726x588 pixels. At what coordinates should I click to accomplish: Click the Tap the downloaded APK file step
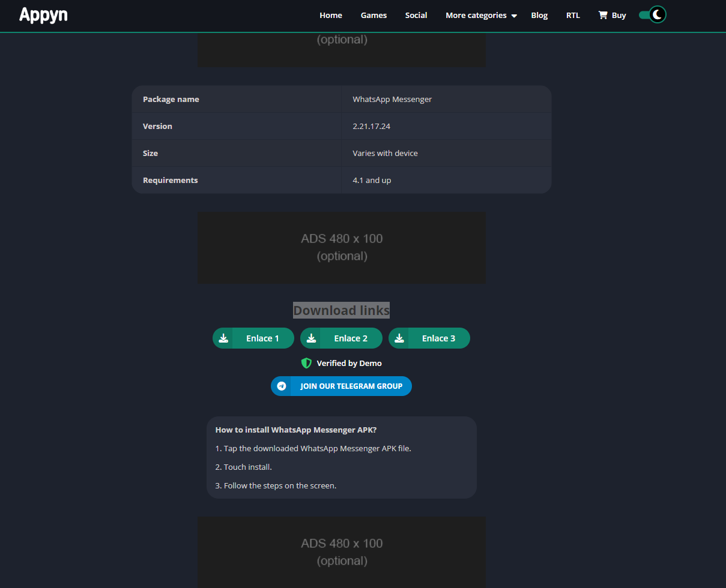click(x=313, y=448)
